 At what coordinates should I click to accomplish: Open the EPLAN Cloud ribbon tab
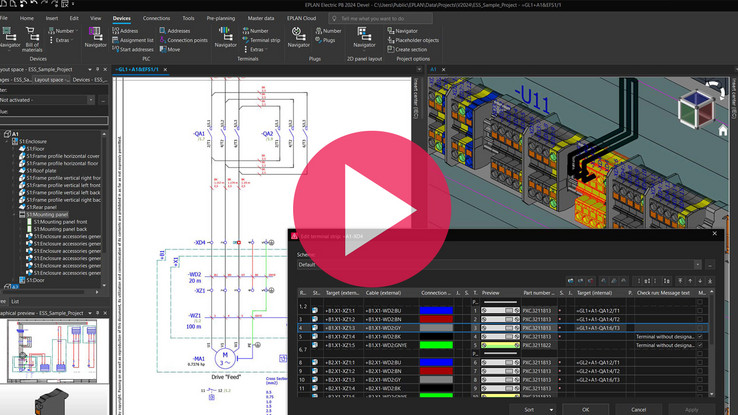(x=301, y=18)
